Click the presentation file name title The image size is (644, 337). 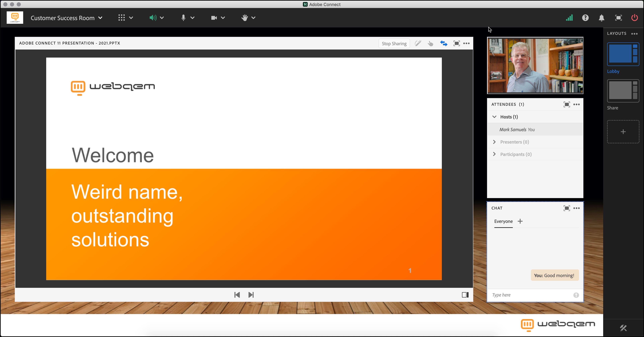69,43
